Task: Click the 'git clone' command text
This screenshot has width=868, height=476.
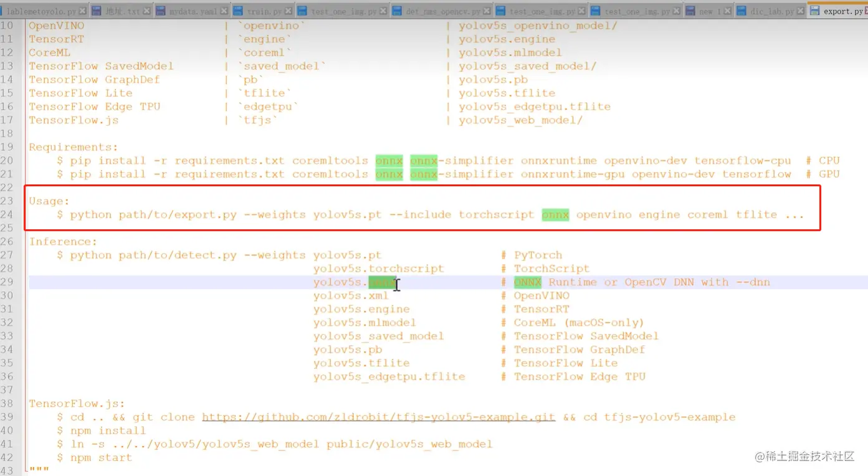Action: [x=164, y=417]
